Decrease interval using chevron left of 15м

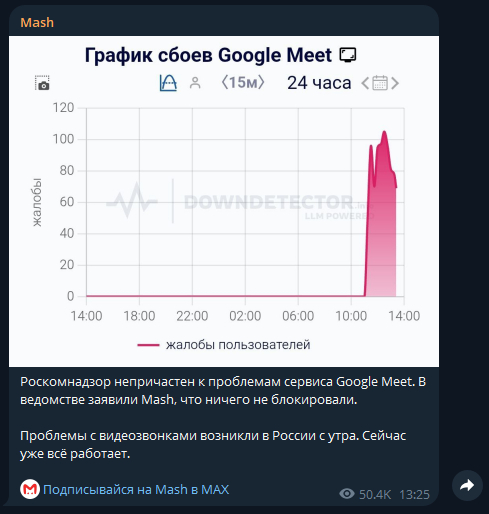point(225,82)
